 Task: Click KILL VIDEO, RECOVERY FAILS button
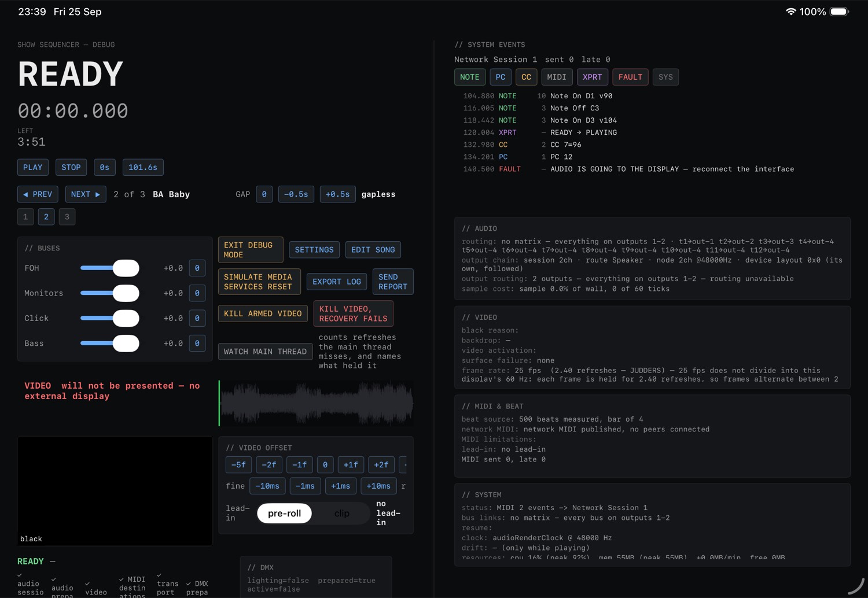[x=354, y=313]
